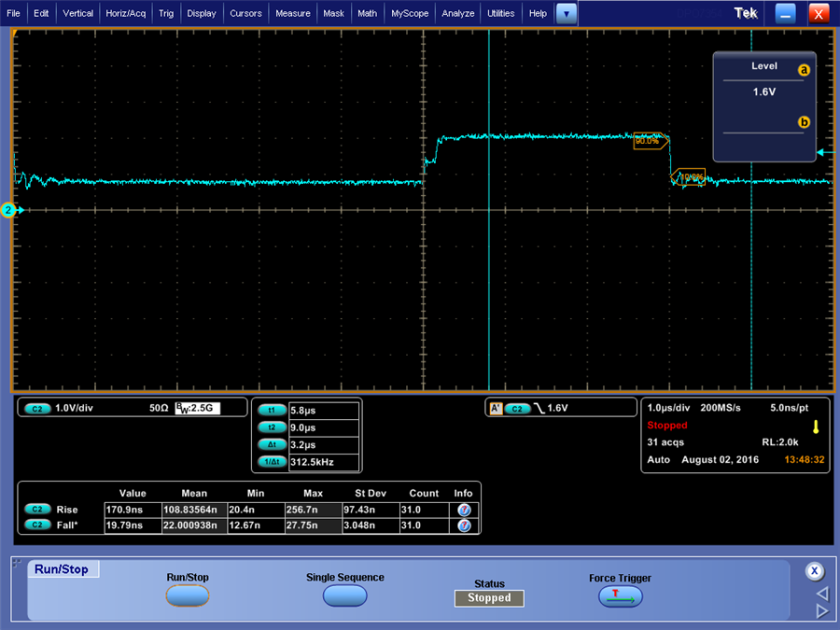
Task: Select knob assignment 'a' in Level panel
Action: (804, 70)
